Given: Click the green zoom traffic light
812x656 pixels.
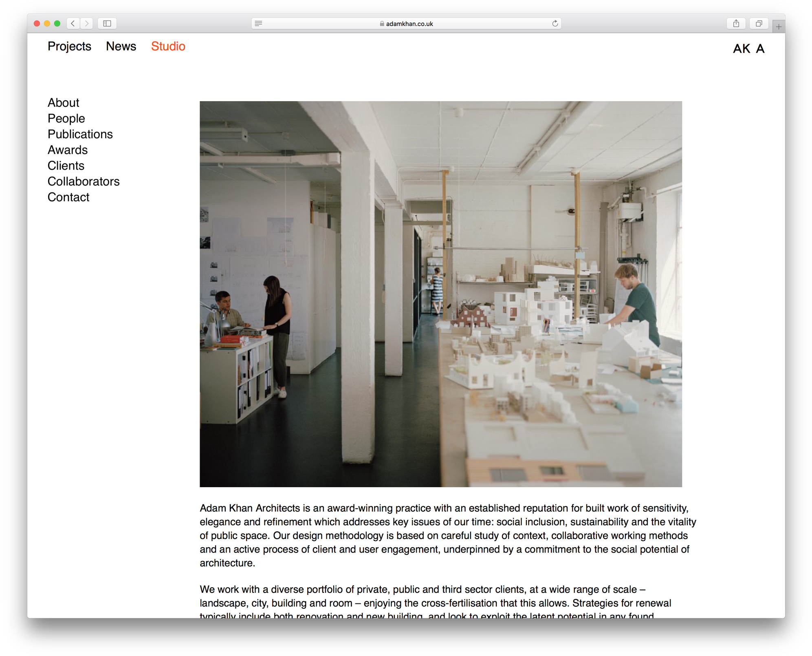Looking at the screenshot, I should point(57,23).
